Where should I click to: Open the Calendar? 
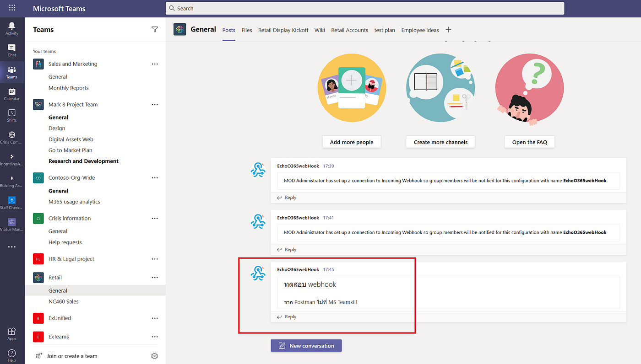click(11, 94)
